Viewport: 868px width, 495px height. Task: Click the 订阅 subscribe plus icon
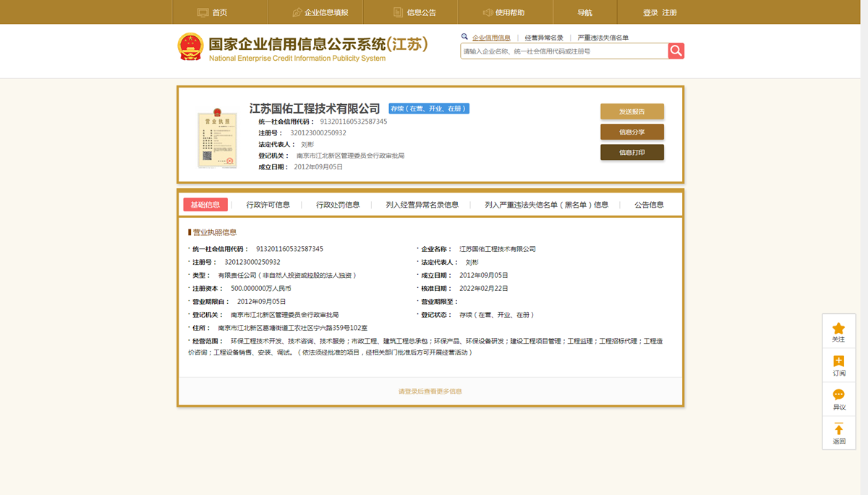[838, 362]
